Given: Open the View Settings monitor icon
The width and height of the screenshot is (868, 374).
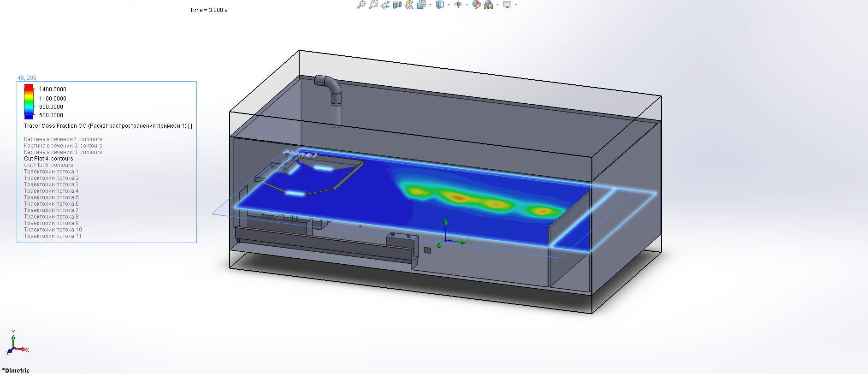Looking at the screenshot, I should coord(507,5).
